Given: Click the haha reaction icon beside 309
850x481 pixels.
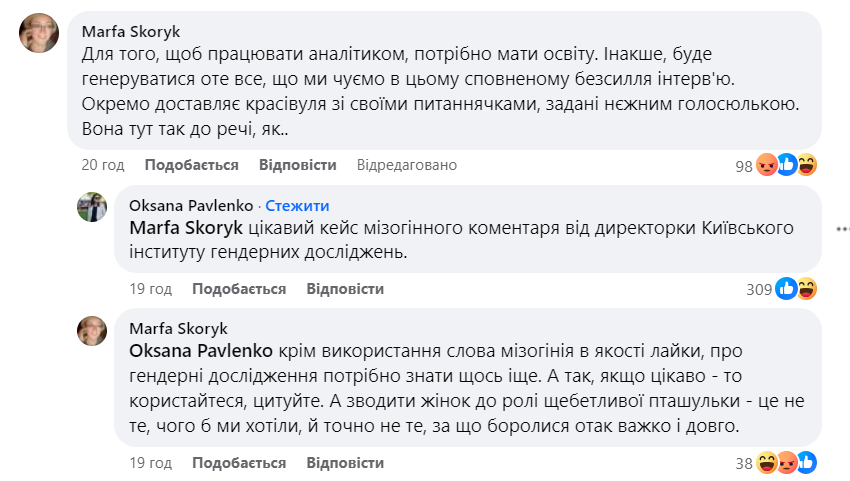Looking at the screenshot, I should click(x=807, y=289).
